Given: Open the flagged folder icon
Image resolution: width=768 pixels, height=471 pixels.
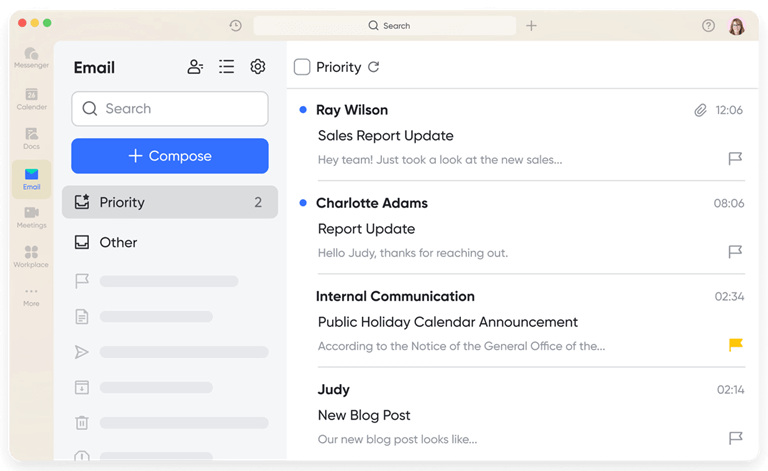Looking at the screenshot, I should click(82, 281).
